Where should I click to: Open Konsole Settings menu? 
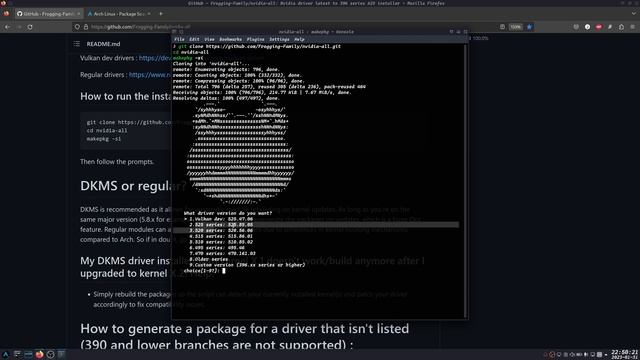pos(279,39)
